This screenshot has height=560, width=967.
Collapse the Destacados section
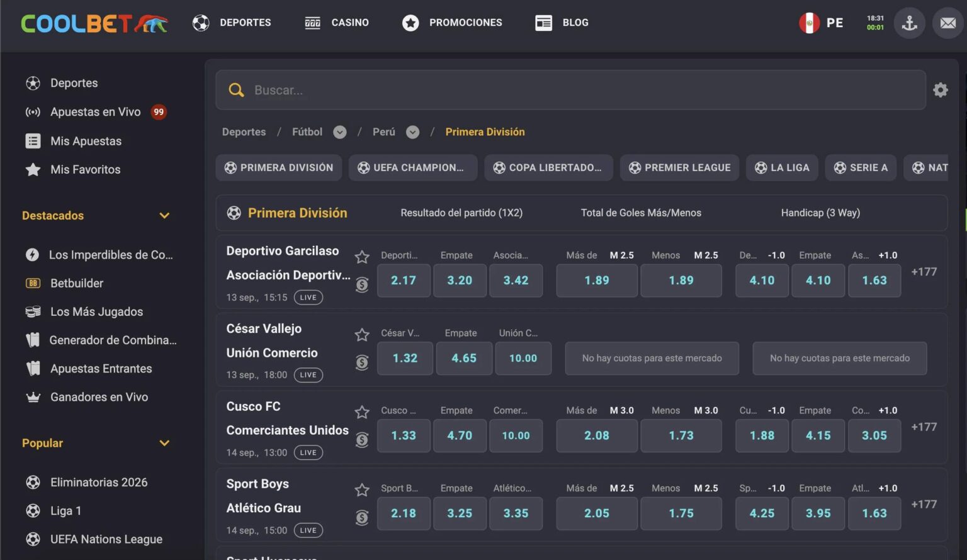point(164,216)
